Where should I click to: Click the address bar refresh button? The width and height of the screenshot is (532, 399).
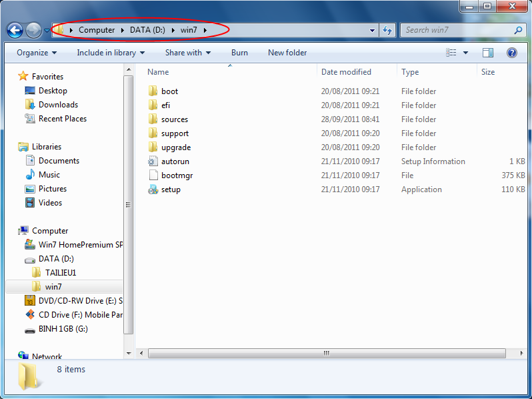(x=387, y=30)
